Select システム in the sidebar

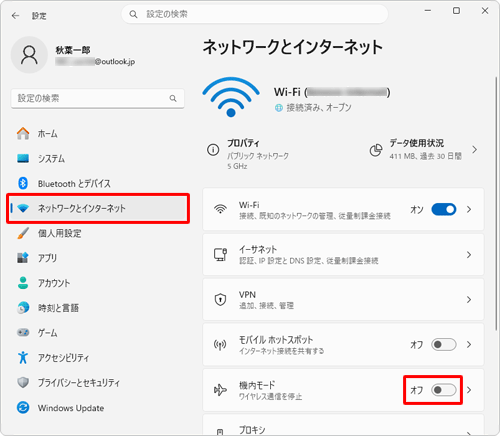97,158
